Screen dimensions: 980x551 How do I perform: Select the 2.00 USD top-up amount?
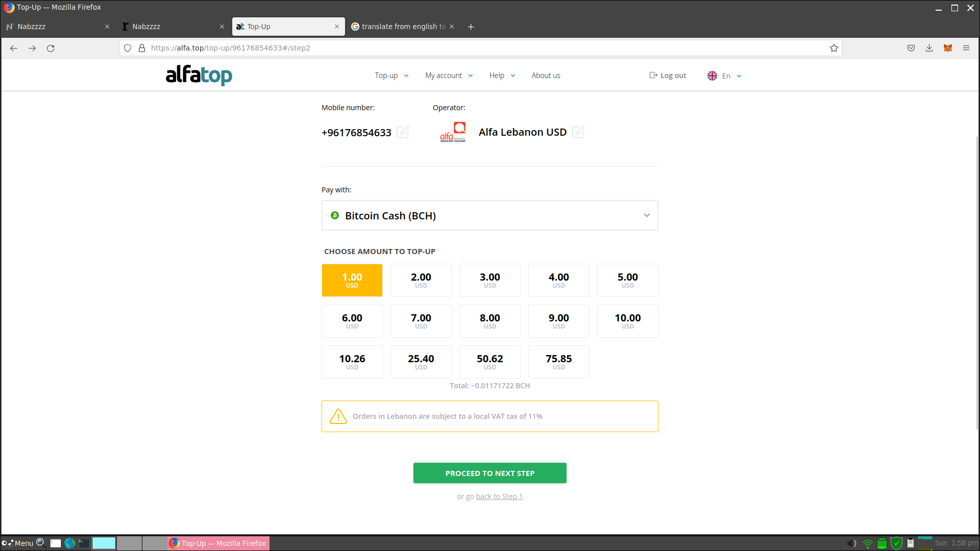pyautogui.click(x=421, y=280)
